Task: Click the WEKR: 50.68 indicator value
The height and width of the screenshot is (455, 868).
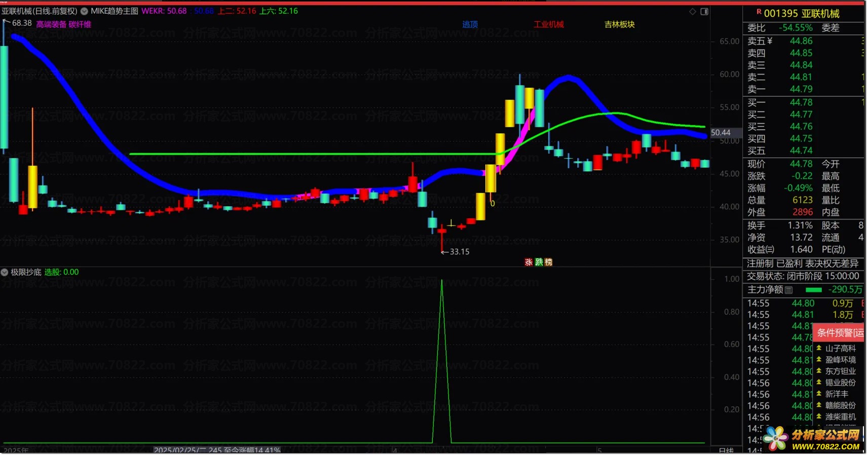Action: [x=164, y=11]
